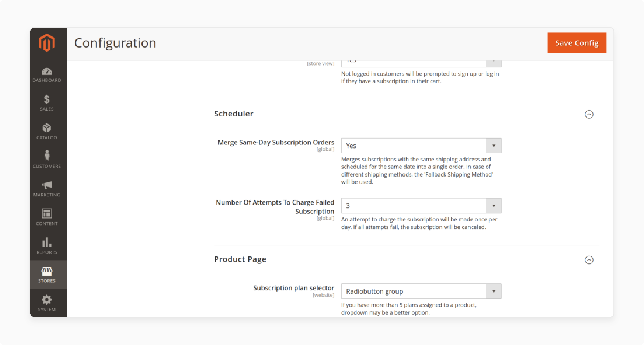Click the 'Not logged in customers' help text
The height and width of the screenshot is (345, 644).
(420, 77)
